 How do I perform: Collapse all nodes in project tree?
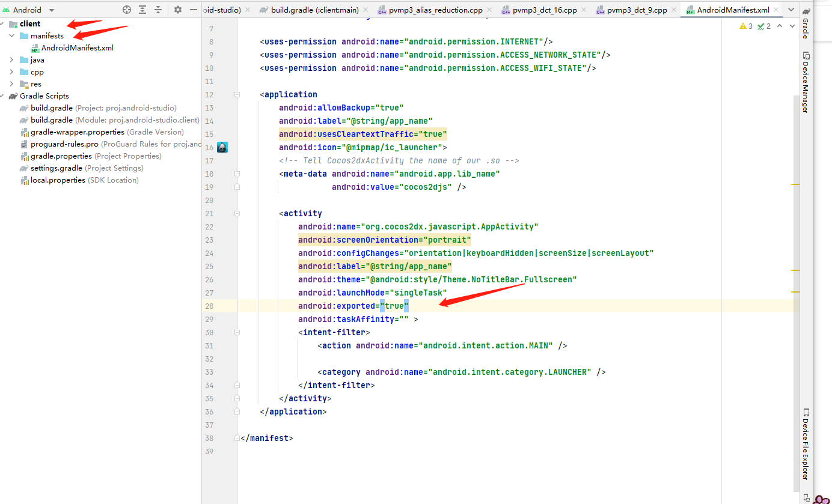(x=158, y=10)
